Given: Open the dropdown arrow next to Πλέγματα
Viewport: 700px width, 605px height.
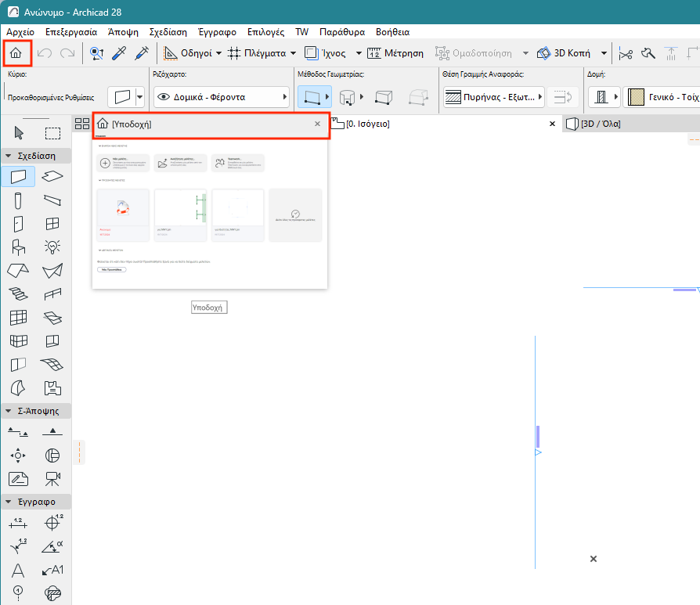Looking at the screenshot, I should pos(293,53).
